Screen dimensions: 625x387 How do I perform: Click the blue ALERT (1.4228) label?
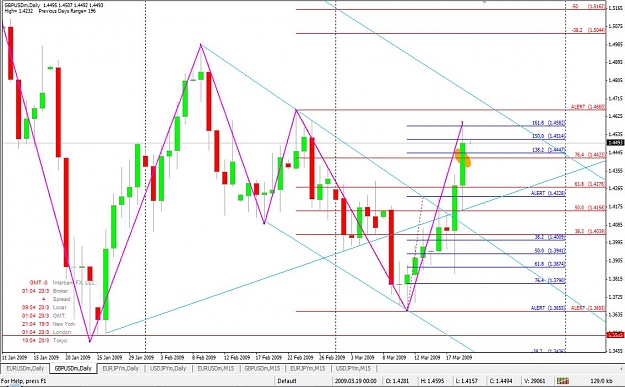548,193
